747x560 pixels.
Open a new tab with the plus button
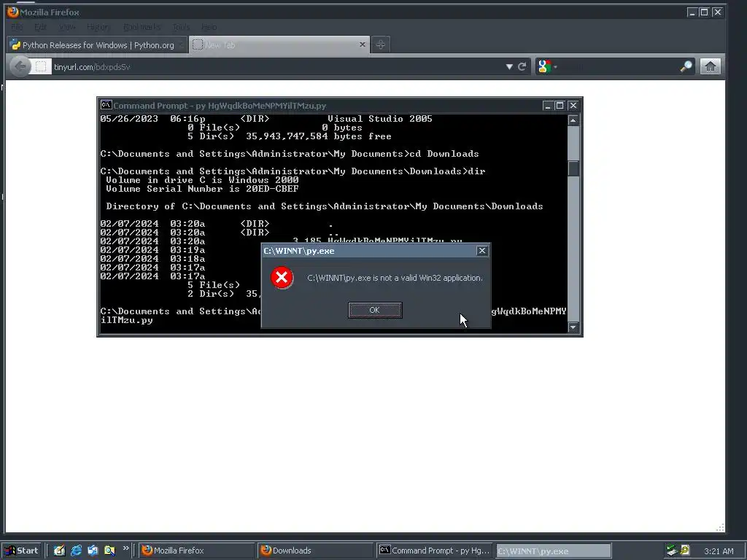pyautogui.click(x=380, y=44)
